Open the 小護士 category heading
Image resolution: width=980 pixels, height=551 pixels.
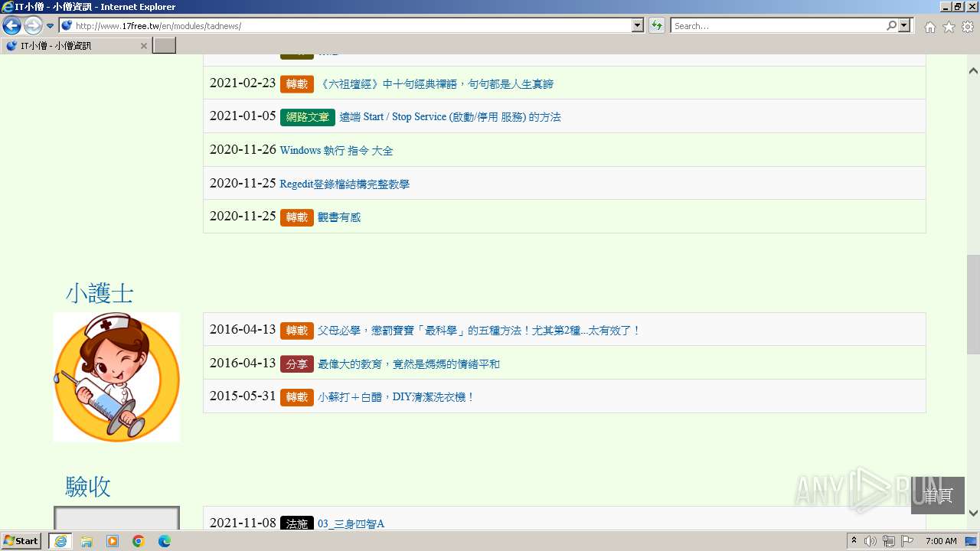[x=100, y=293]
